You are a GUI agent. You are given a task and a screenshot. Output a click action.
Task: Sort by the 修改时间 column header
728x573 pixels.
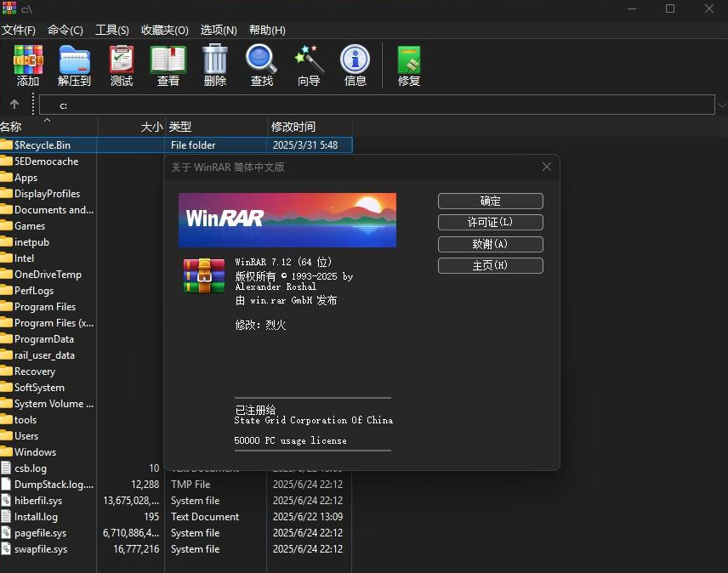pyautogui.click(x=310, y=127)
